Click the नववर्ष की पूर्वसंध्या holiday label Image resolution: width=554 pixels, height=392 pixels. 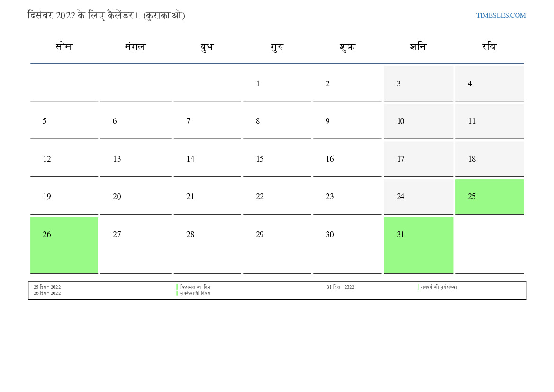pyautogui.click(x=439, y=287)
